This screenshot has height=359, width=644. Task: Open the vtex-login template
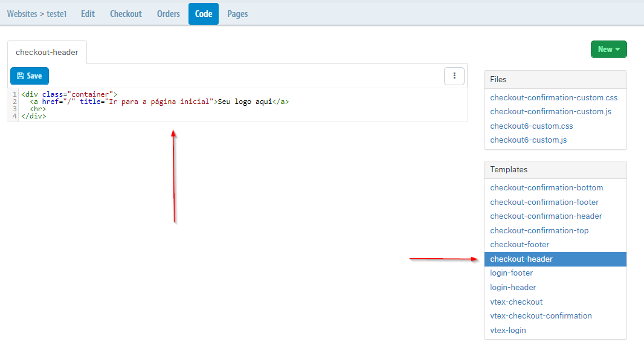click(507, 330)
